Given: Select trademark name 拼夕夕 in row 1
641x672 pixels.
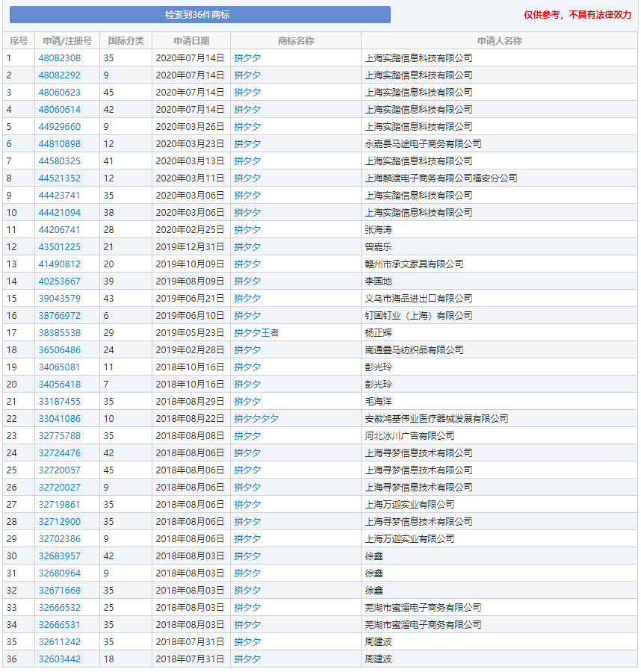Looking at the screenshot, I should [247, 57].
